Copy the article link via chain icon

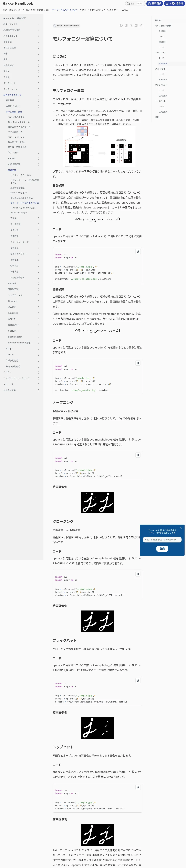141,25
